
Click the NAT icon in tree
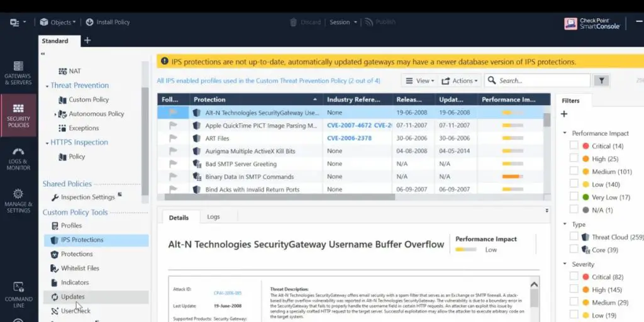[x=62, y=71]
